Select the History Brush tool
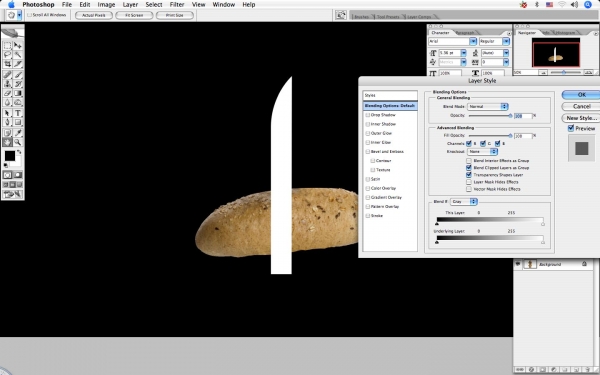This screenshot has width=600, height=375. pyautogui.click(x=18, y=84)
